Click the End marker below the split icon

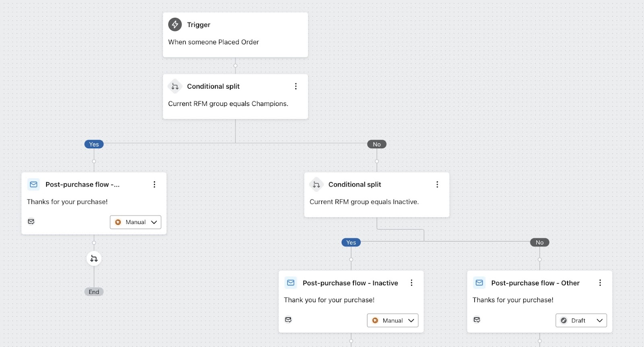pos(94,291)
